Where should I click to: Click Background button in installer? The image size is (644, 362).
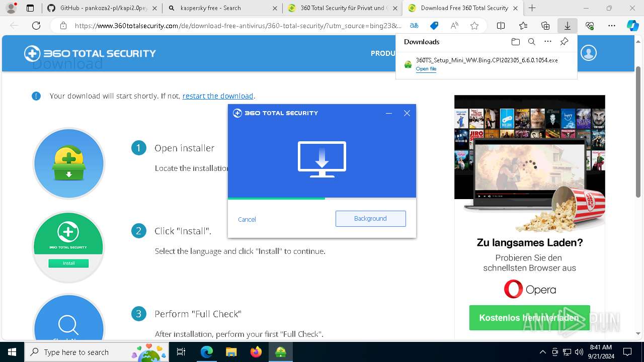[371, 219]
